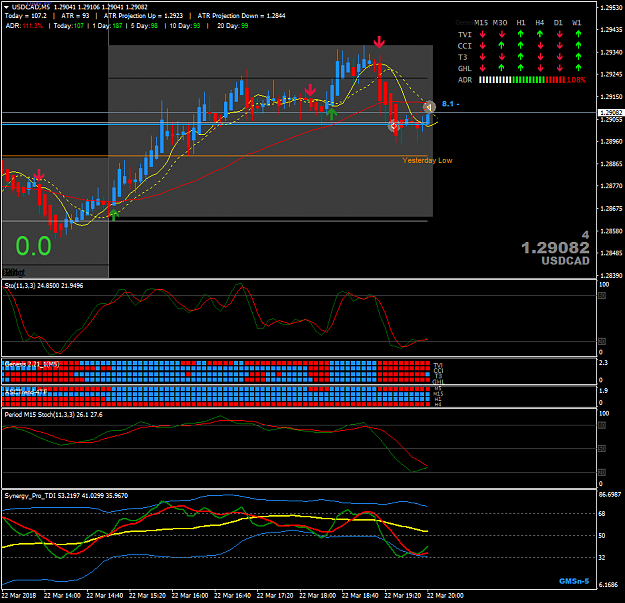
Task: Click the H4 column header in the dashboard
Action: (540, 23)
